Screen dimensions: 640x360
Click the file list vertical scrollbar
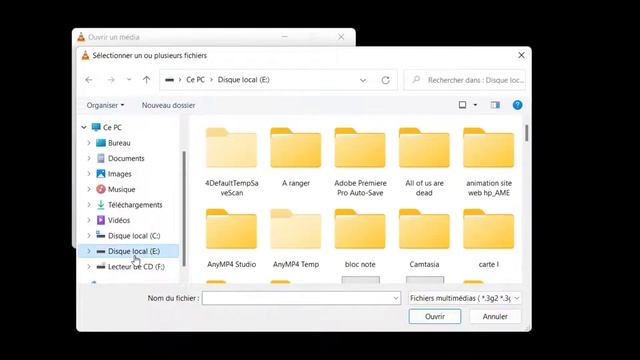527,133
